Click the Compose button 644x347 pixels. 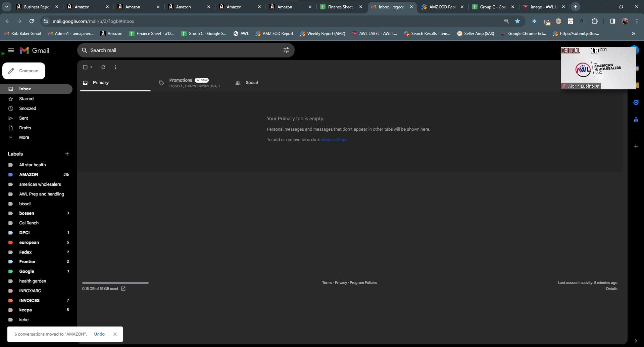[24, 71]
